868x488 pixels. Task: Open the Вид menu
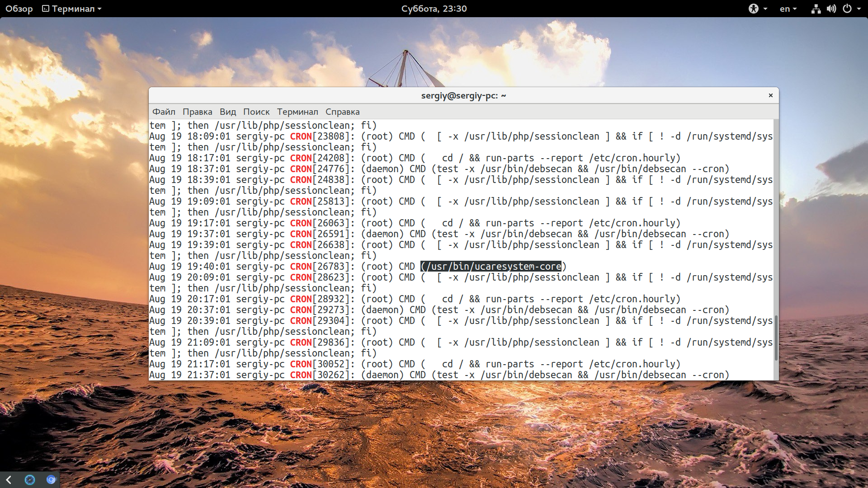[x=227, y=112]
